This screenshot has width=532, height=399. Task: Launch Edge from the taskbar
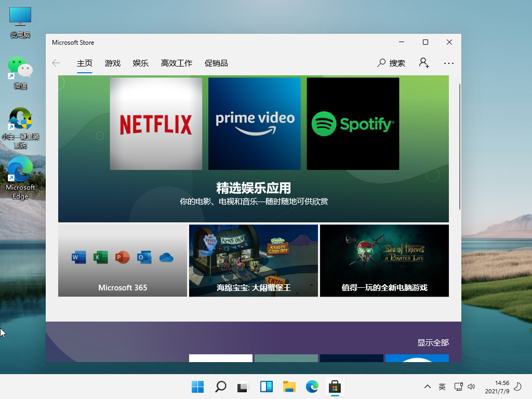pyautogui.click(x=312, y=387)
